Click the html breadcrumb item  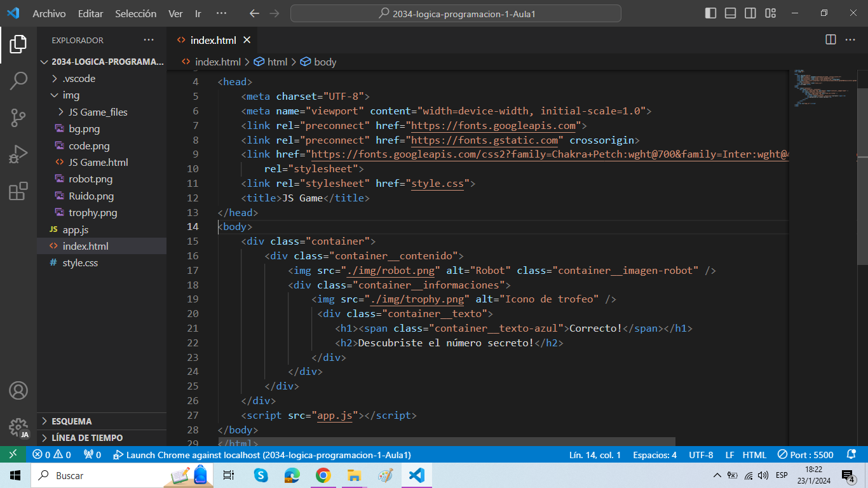[271, 62]
